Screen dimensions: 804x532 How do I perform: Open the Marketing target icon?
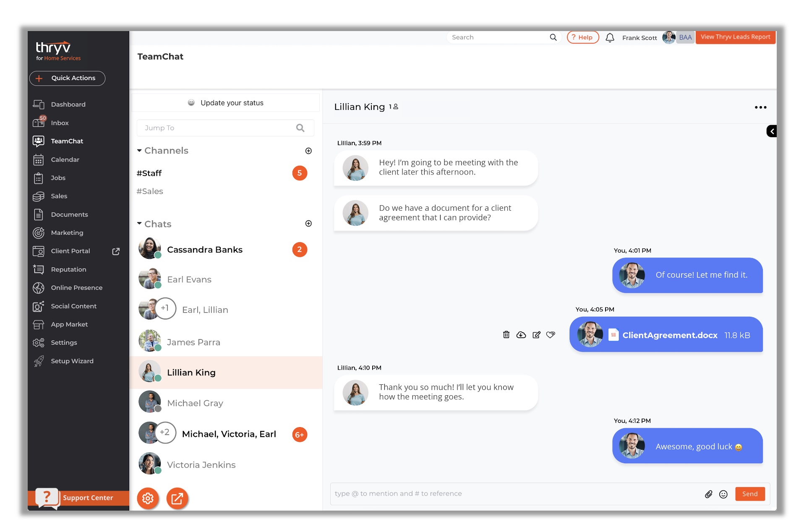click(x=39, y=232)
